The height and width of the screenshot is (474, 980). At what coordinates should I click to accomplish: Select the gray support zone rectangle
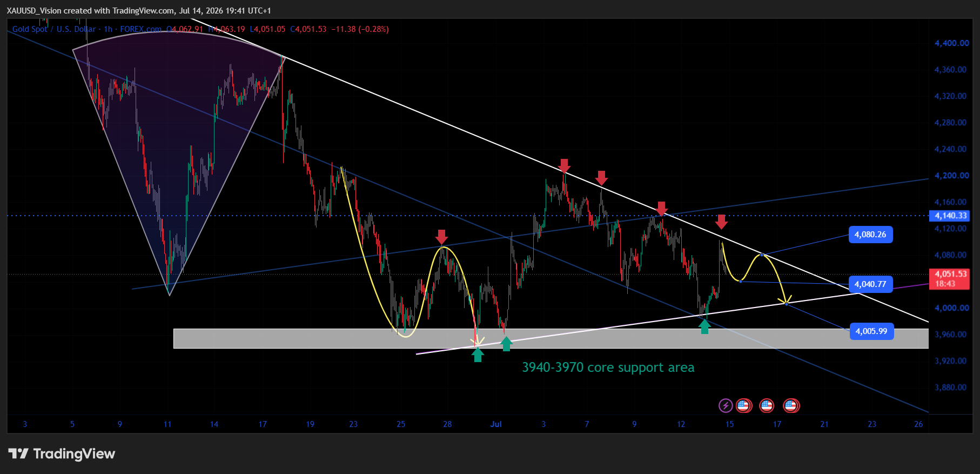[x=551, y=338]
